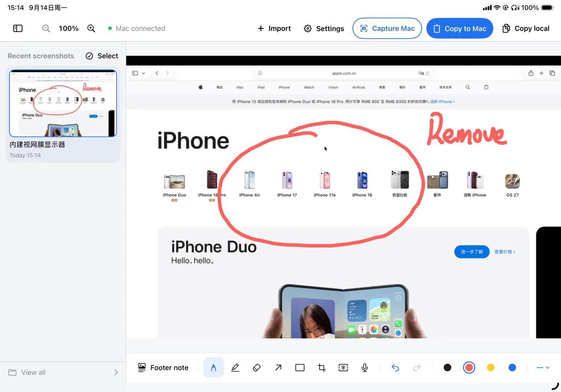Click Capture Mac button

pos(387,28)
